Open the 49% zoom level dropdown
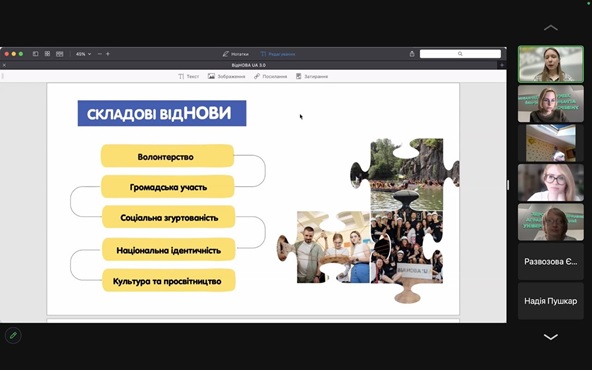The width and height of the screenshot is (592, 370). point(83,54)
